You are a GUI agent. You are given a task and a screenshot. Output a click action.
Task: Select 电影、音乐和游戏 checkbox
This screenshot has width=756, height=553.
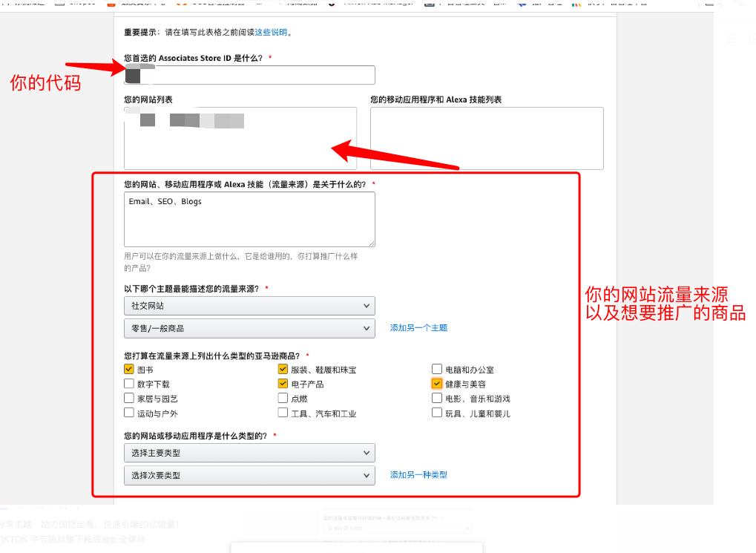[x=437, y=398]
